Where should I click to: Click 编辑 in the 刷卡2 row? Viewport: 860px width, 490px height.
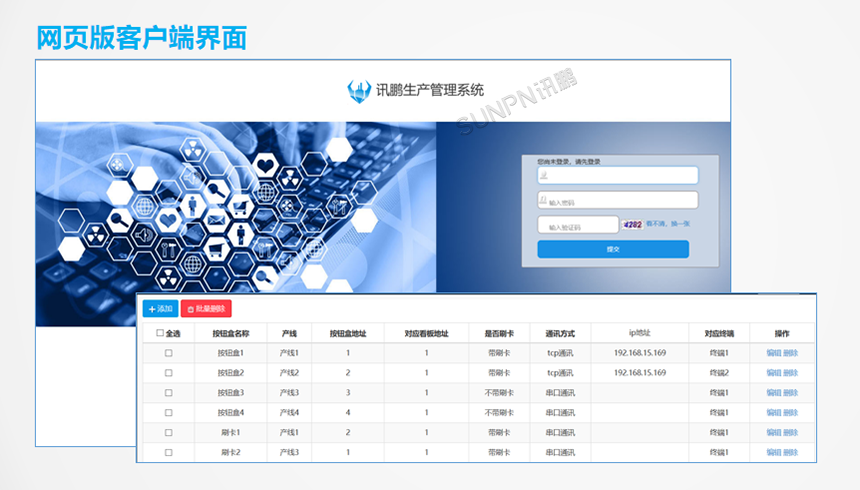pos(774,452)
